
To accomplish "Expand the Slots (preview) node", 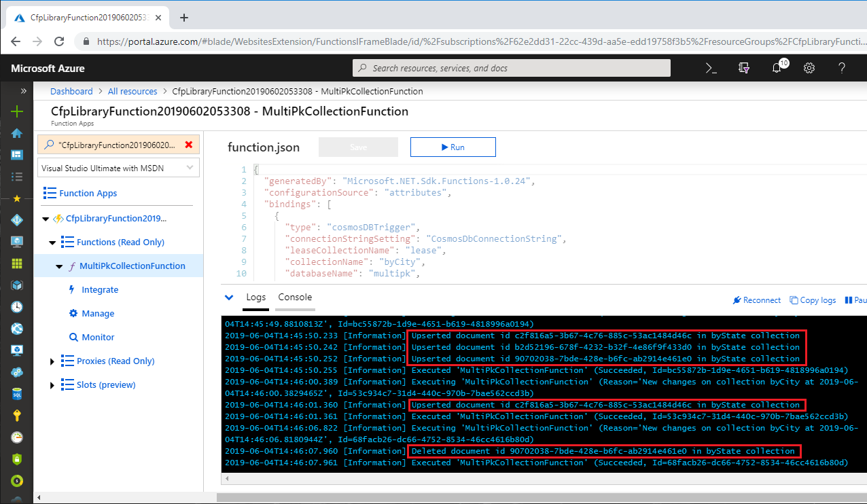I will click(52, 385).
